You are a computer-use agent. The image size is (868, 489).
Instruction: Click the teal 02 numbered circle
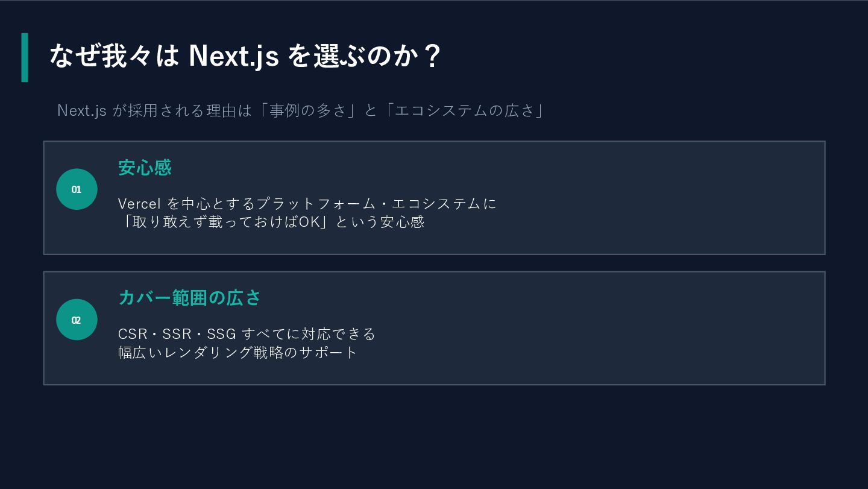(x=77, y=320)
